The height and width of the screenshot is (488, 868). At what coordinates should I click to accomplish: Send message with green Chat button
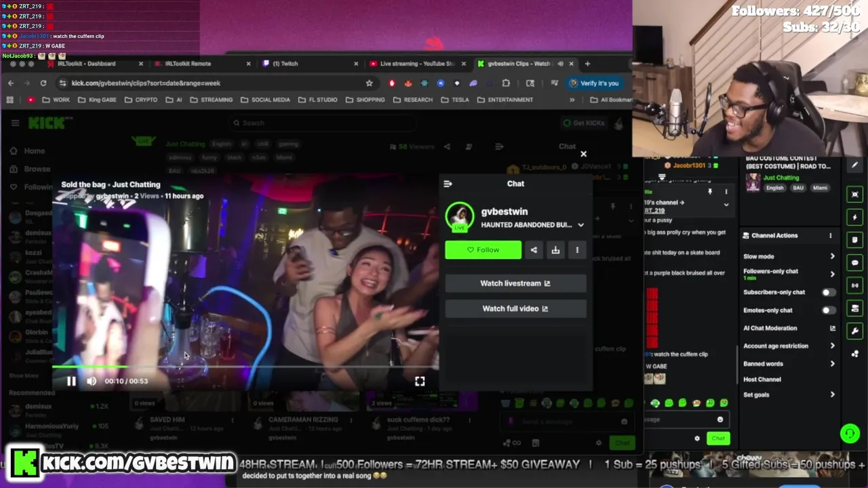[x=718, y=439]
